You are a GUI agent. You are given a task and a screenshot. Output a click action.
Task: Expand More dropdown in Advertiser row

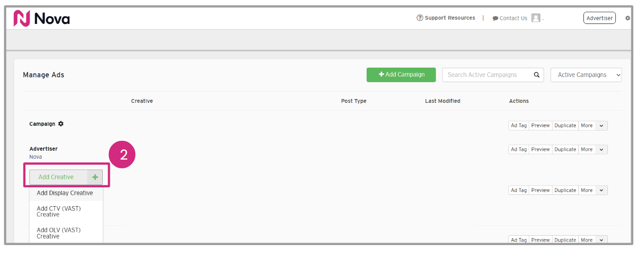coord(602,150)
